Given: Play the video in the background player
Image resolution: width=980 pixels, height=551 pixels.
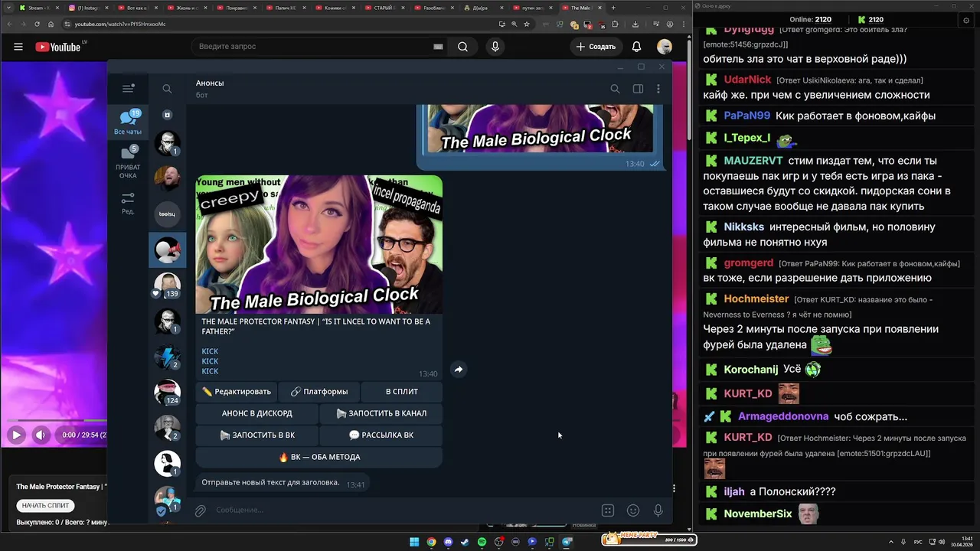Looking at the screenshot, I should (x=16, y=435).
